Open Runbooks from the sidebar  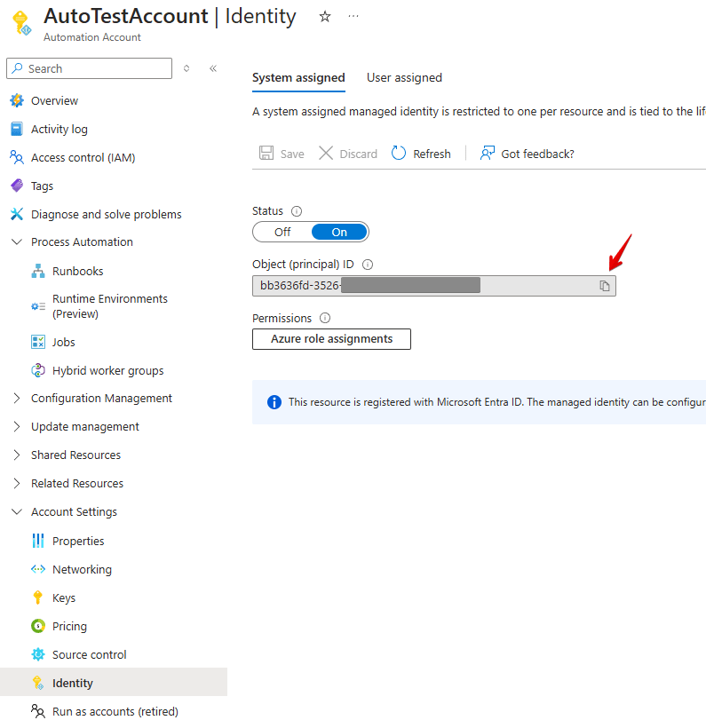click(x=77, y=271)
